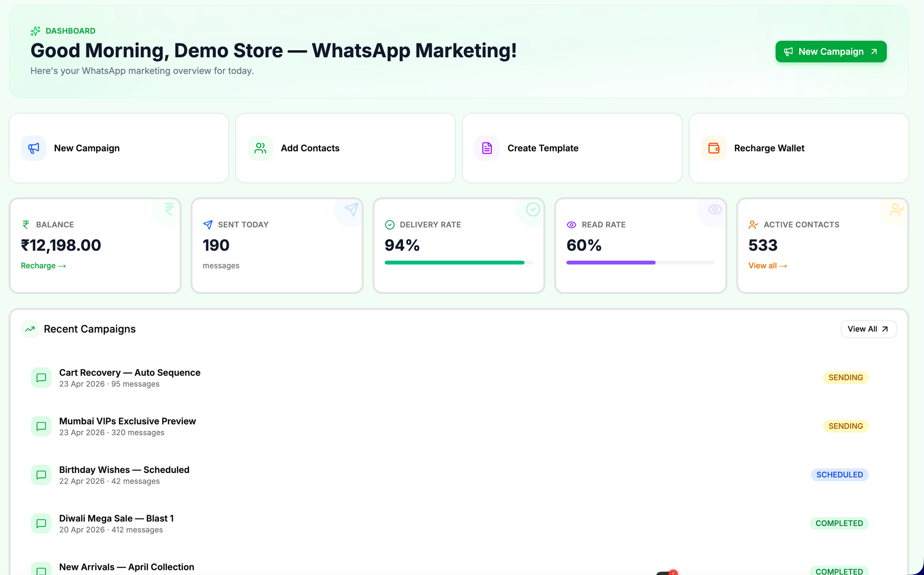Viewport: 924px width, 575px height.
Task: Click the Dashboard sparkle icon
Action: (35, 31)
